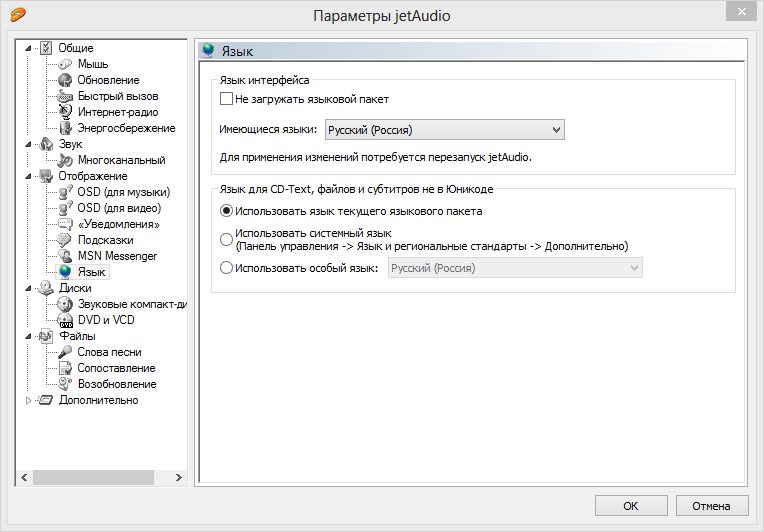This screenshot has height=532, width=764.
Task: Close the Параметры jetAudio window
Action: coord(742,11)
